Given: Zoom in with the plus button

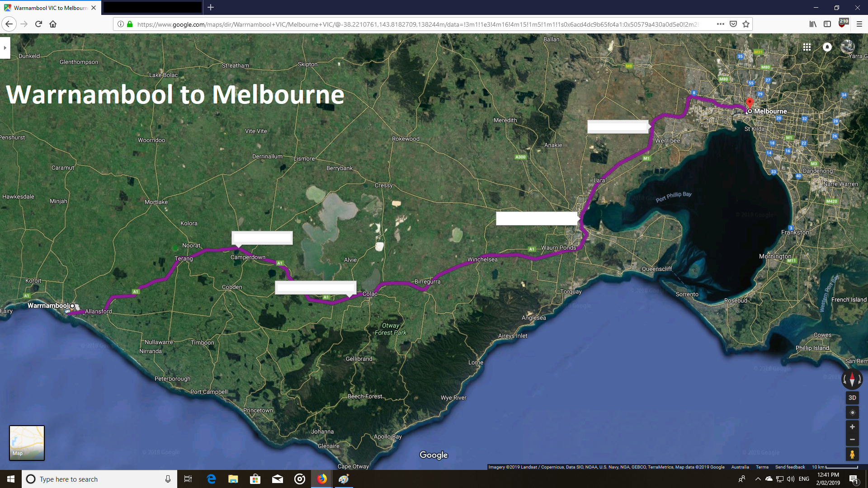Looking at the screenshot, I should click(x=852, y=427).
